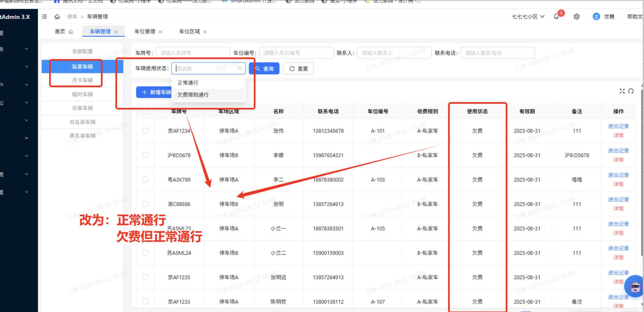644x312 pixels.
Task: Select the 沪BD5678 row checkbox
Action: coord(145,155)
